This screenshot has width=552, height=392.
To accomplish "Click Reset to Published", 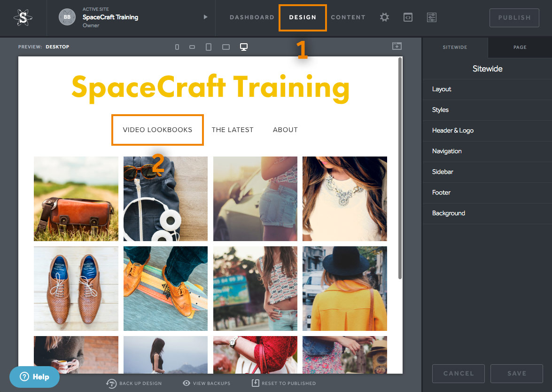I will pyautogui.click(x=284, y=383).
